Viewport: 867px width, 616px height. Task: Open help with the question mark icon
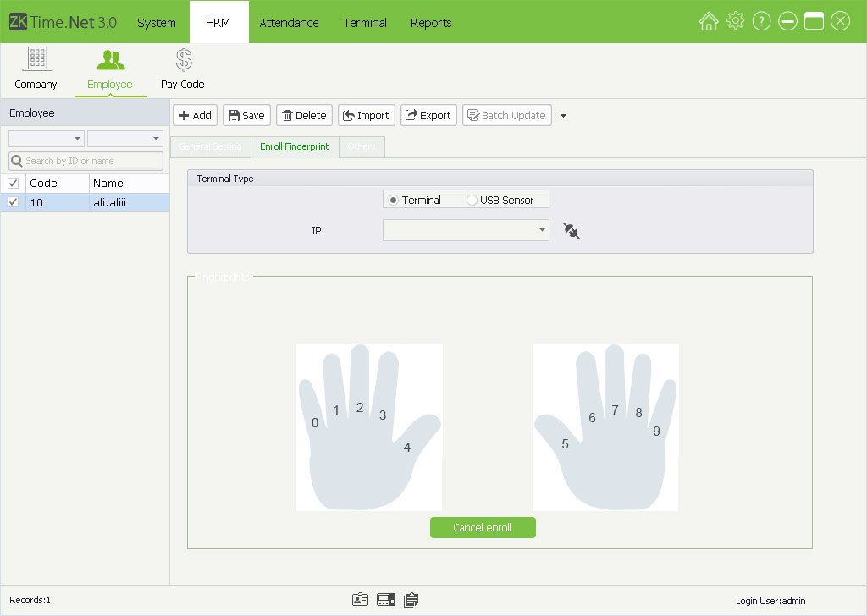(761, 22)
